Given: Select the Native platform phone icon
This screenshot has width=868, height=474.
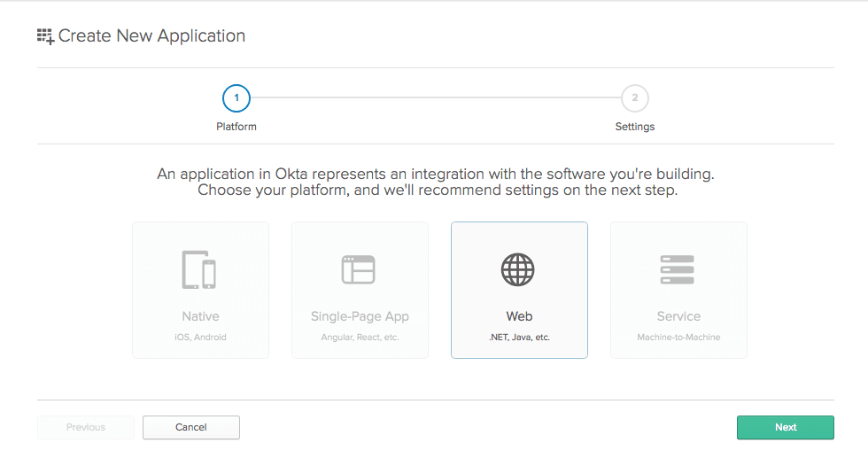Looking at the screenshot, I should pos(199,269).
